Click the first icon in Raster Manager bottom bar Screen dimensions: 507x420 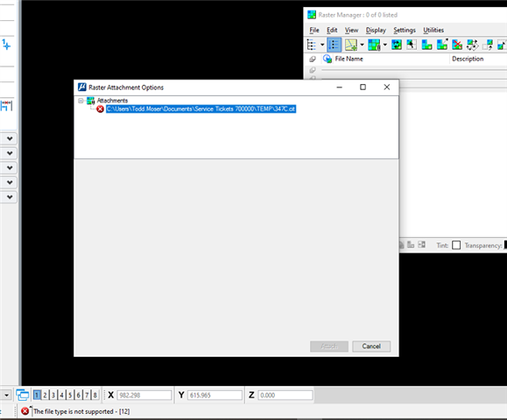click(x=401, y=245)
